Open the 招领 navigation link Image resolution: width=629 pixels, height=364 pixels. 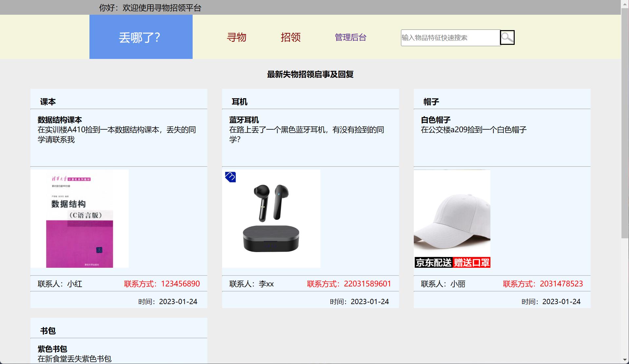click(291, 37)
